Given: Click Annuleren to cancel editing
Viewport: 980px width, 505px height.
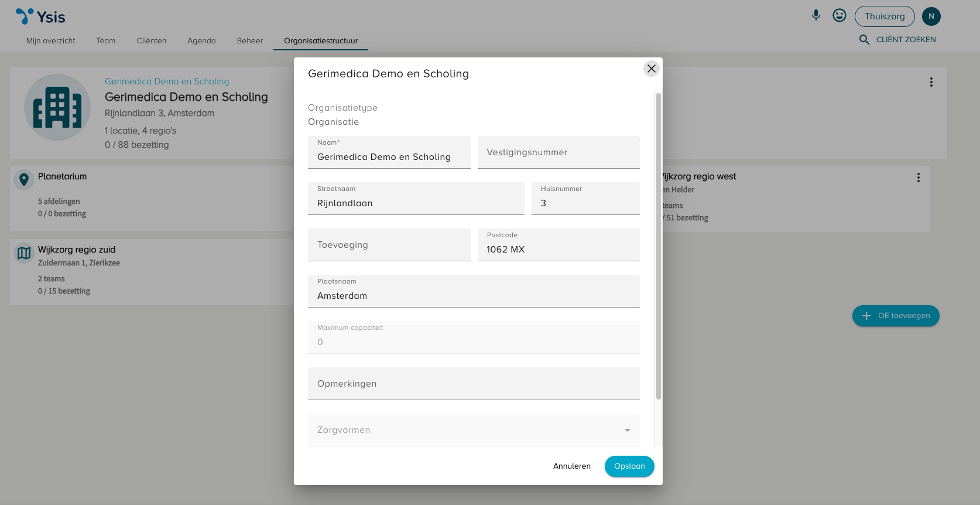Looking at the screenshot, I should click(571, 466).
